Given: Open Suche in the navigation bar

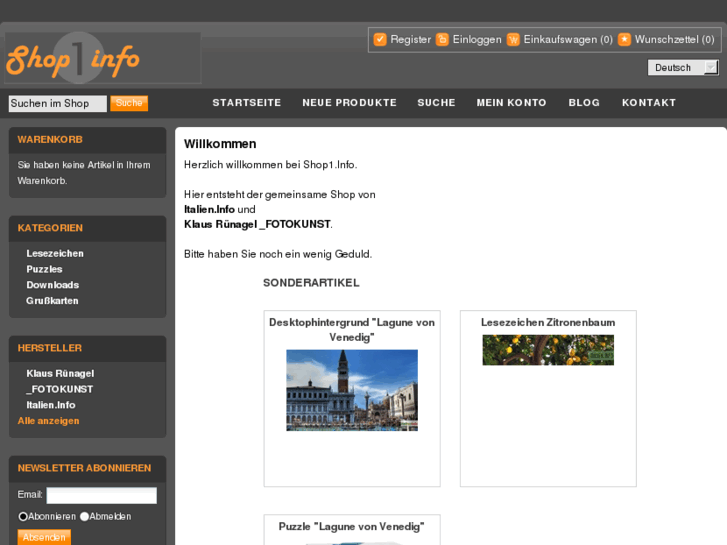Looking at the screenshot, I should pos(436,103).
